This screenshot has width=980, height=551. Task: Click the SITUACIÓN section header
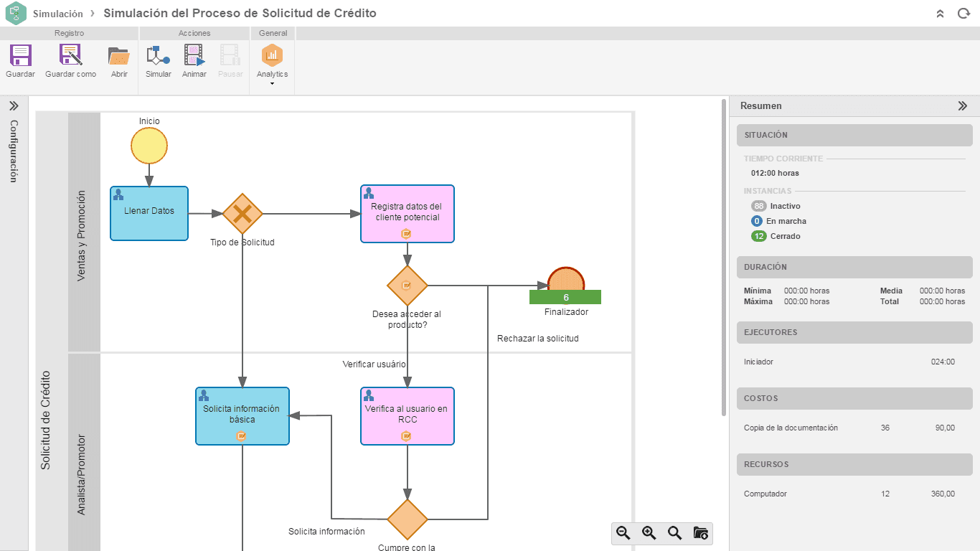pyautogui.click(x=854, y=135)
